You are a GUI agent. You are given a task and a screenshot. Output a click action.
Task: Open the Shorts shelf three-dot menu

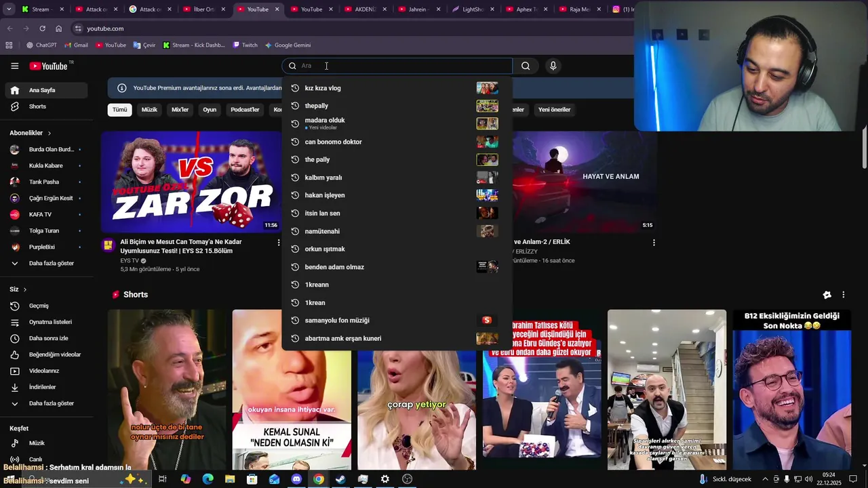click(843, 295)
